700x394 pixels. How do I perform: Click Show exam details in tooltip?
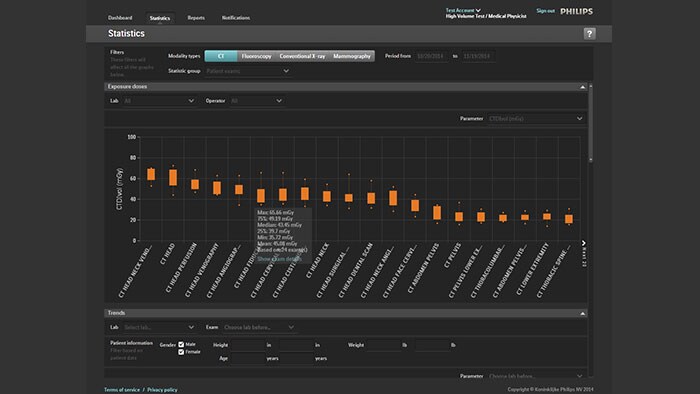point(279,259)
